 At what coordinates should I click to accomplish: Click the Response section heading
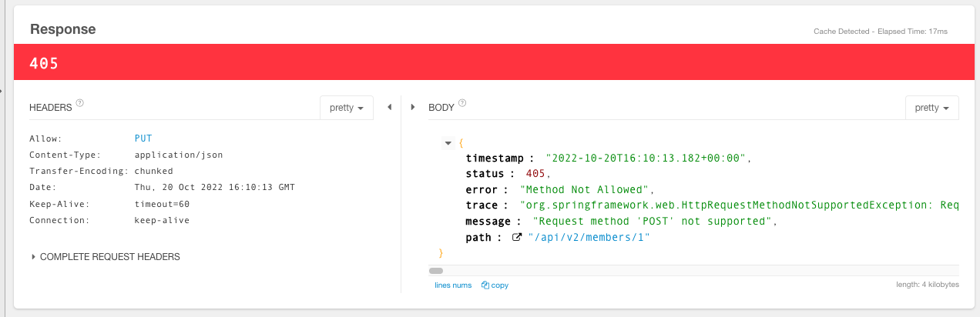(62, 29)
